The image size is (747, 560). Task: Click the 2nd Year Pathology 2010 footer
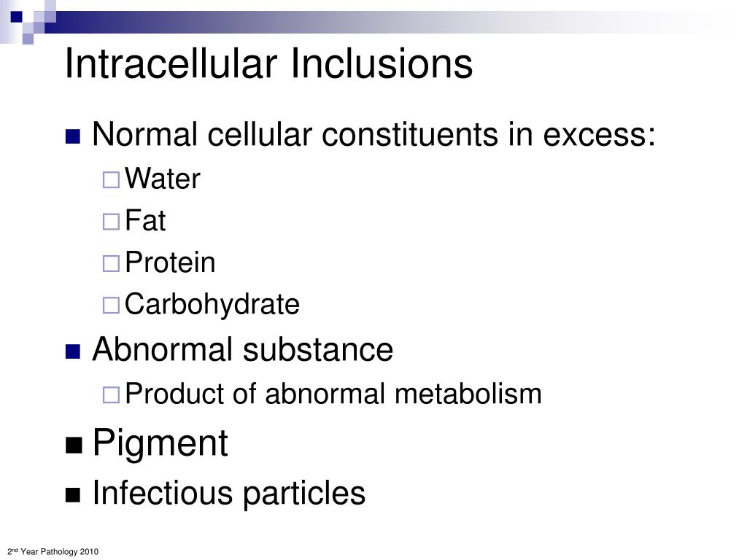[53, 551]
